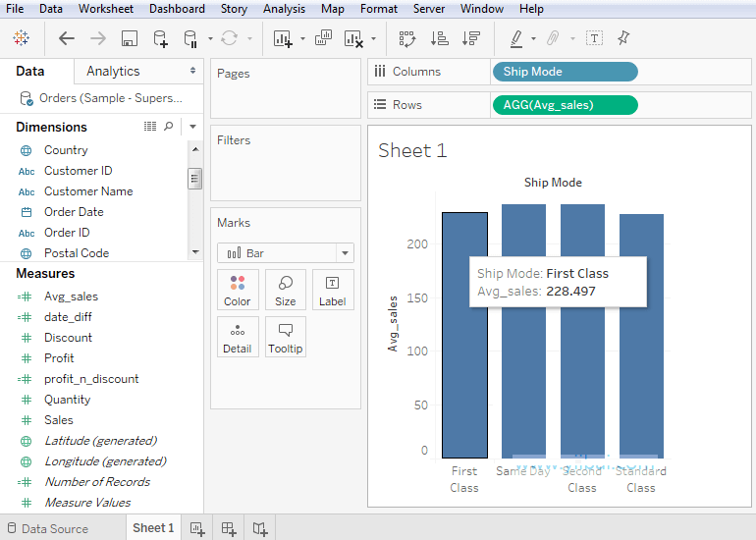Open dropdown arrow beside Clear Sheet icon
The width and height of the screenshot is (756, 540).
tap(373, 38)
